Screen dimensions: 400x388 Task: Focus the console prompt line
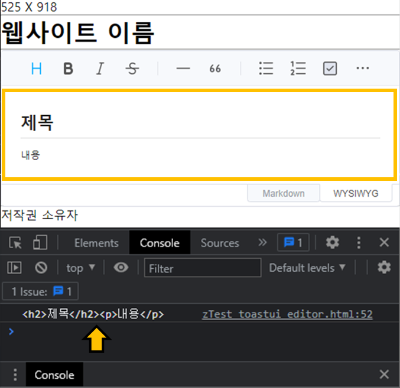coord(200,332)
